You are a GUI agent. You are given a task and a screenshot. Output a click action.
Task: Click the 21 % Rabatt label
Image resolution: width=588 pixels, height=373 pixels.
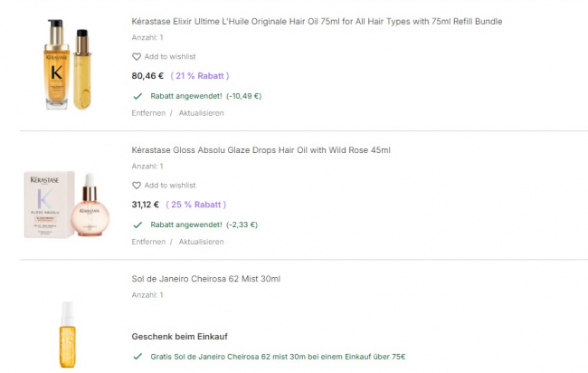(200, 76)
